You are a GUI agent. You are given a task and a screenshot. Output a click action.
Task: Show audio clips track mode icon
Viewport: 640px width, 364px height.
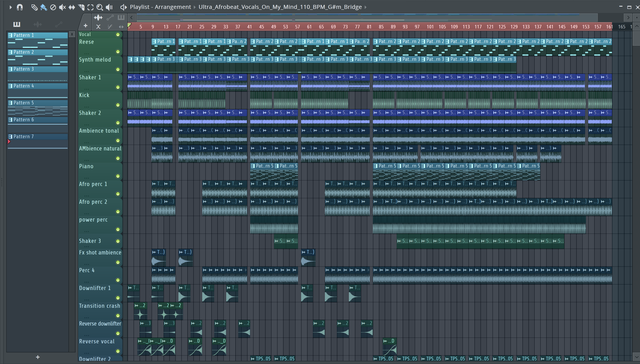click(x=98, y=18)
